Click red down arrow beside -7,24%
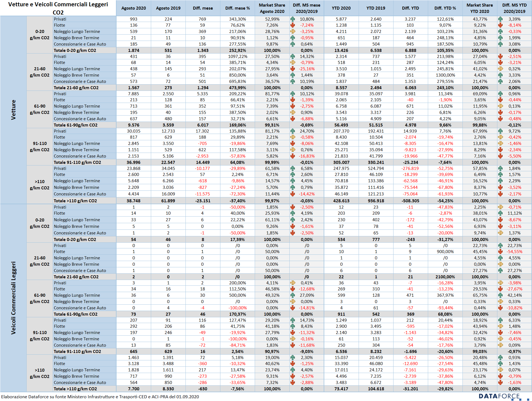 pyautogui.click(x=293, y=25)
